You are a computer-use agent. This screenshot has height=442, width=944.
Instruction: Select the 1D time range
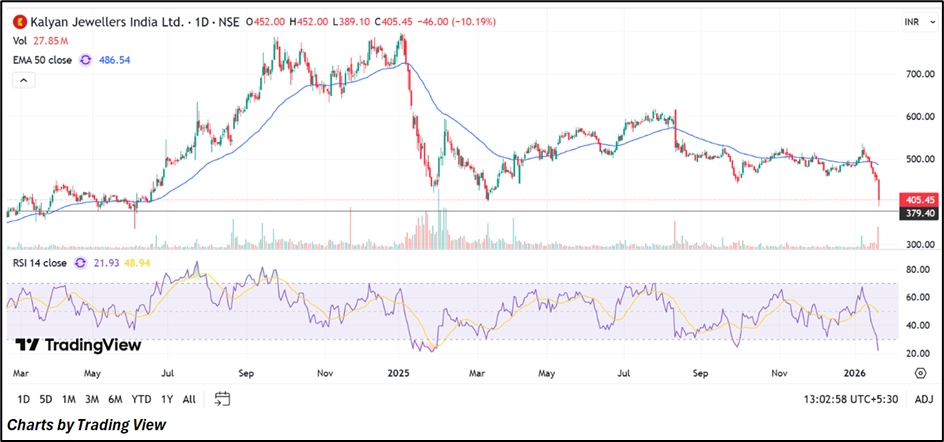[23, 399]
